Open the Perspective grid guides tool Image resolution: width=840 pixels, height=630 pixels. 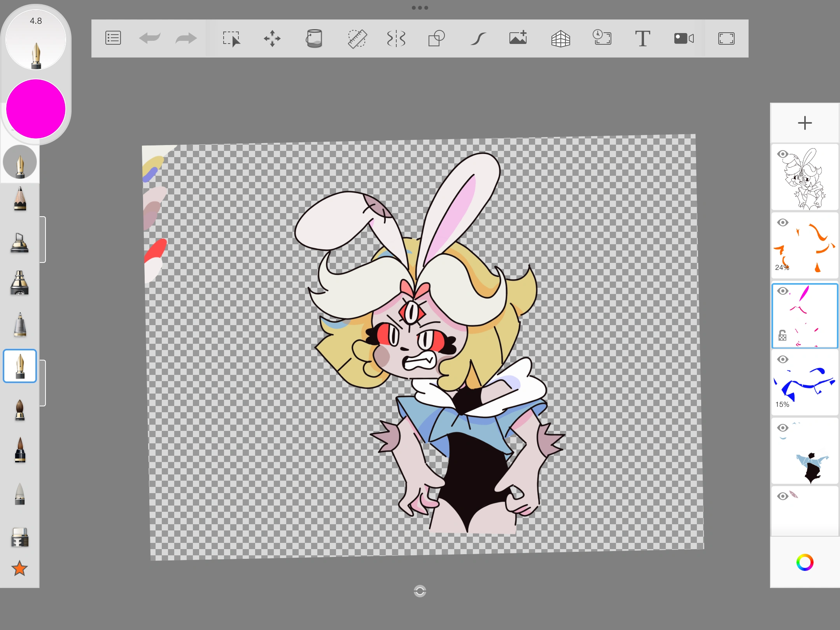point(560,38)
